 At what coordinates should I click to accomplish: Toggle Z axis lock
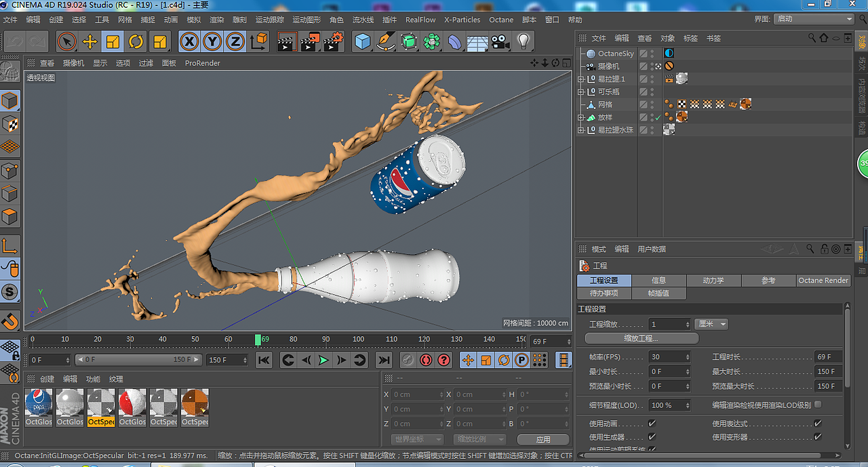pos(235,42)
